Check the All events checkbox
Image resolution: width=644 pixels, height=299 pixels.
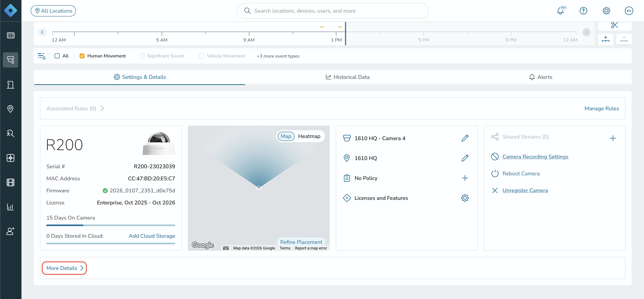(x=57, y=56)
